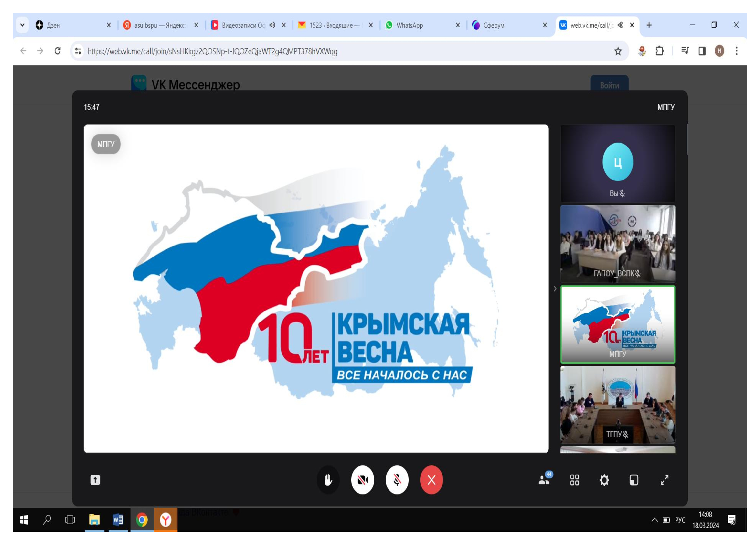Select the ТГПУ participant video thumbnail
756x535 pixels.
click(618, 405)
